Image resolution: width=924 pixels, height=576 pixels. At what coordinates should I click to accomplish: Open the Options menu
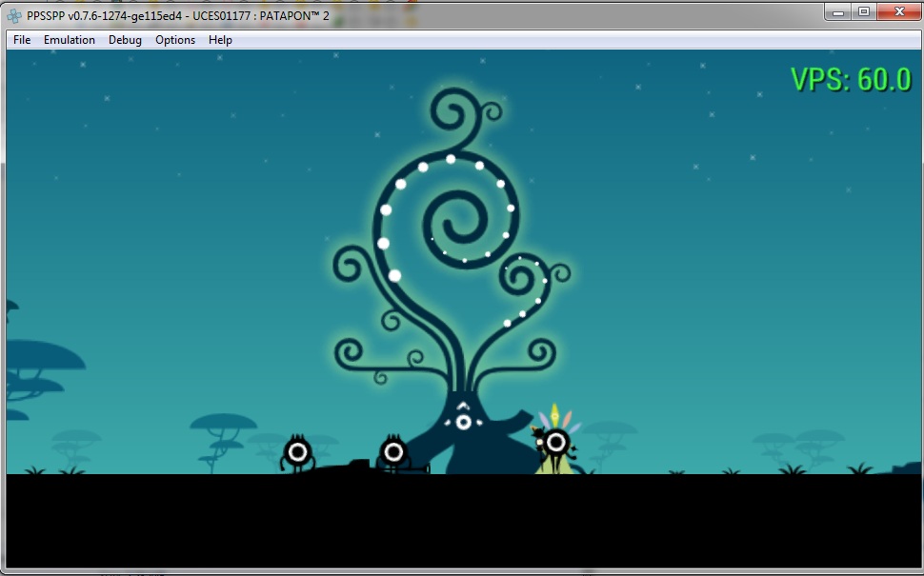175,40
